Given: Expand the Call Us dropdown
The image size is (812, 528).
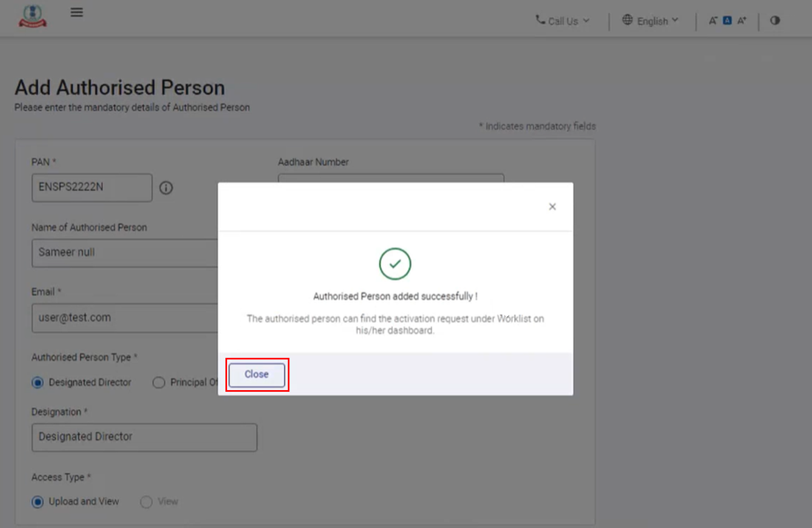Looking at the screenshot, I should [x=562, y=21].
